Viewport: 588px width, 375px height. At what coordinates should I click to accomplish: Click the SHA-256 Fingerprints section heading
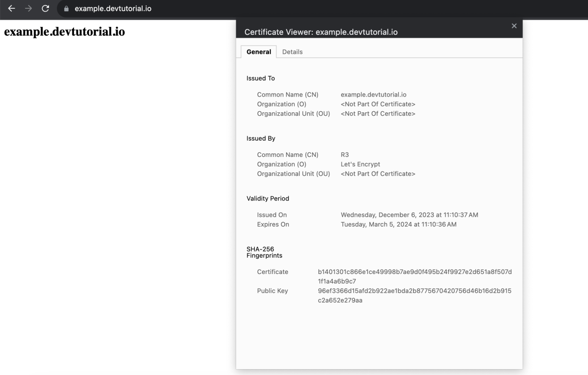[265, 252]
